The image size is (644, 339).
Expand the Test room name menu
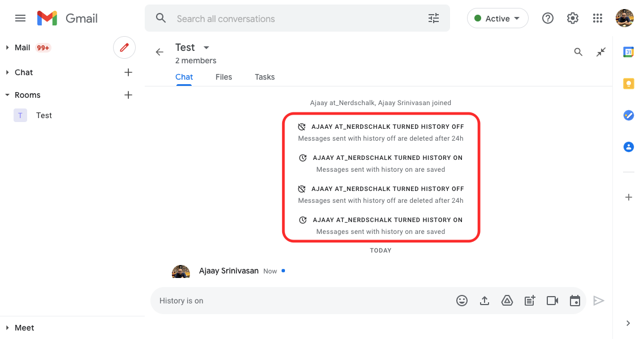coord(206,47)
